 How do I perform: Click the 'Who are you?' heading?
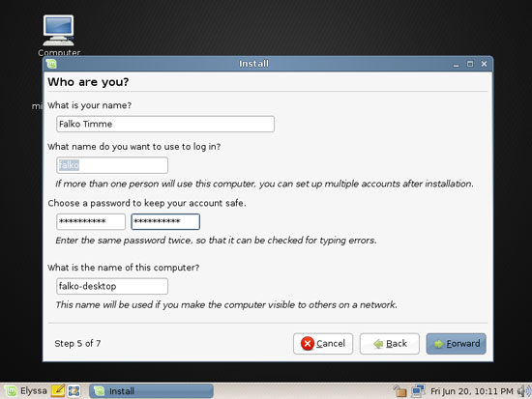pos(88,82)
